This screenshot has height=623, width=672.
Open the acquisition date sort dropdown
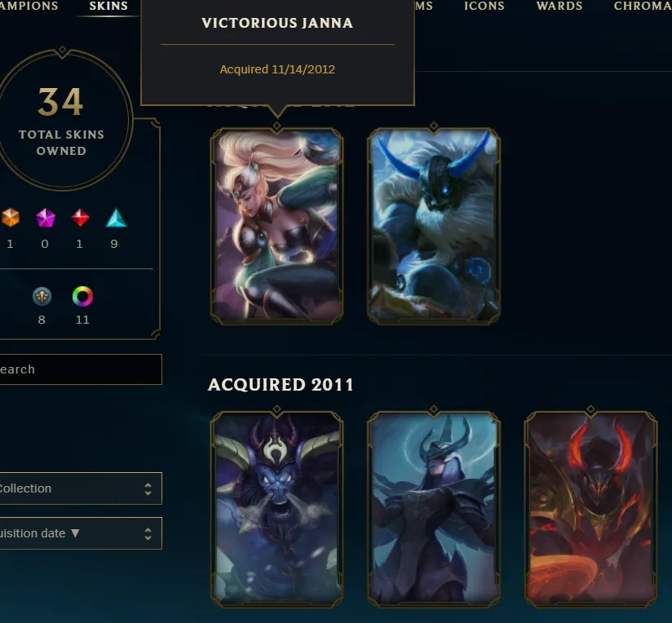point(80,533)
